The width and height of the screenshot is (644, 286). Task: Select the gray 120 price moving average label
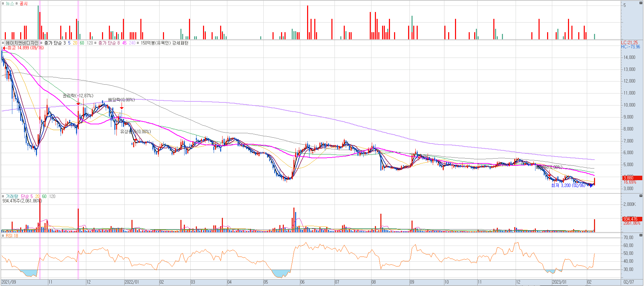coord(90,43)
